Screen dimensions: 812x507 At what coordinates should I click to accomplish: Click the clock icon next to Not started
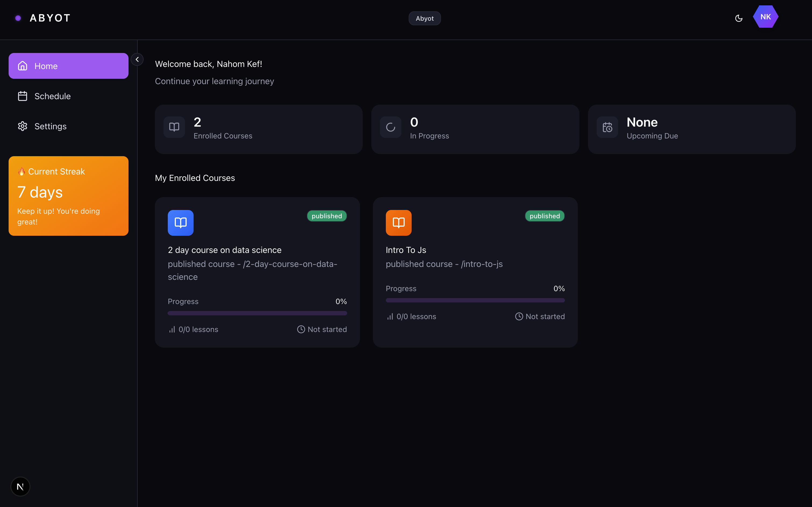[301, 329]
